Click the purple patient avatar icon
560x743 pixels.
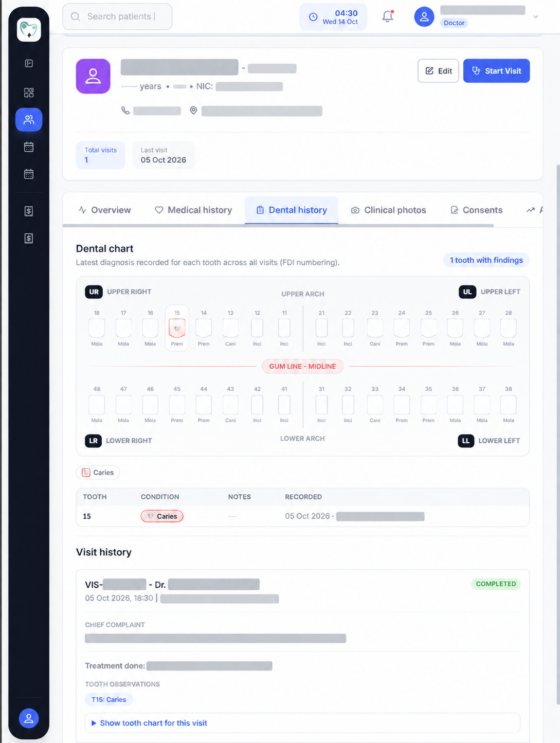[93, 76]
